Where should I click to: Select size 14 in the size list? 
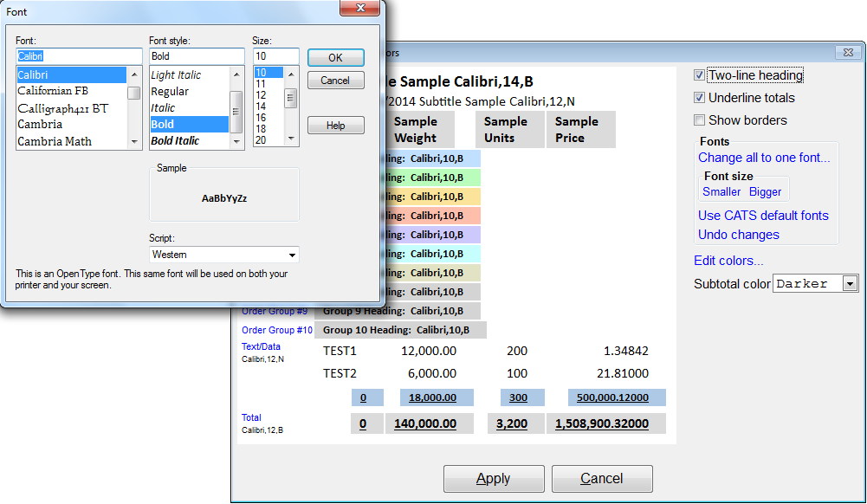click(269, 107)
